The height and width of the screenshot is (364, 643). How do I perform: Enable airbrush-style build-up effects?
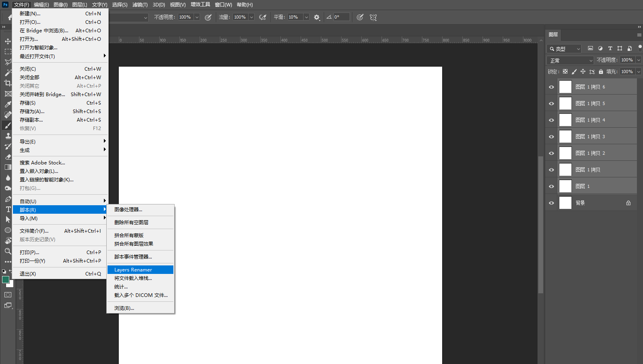point(263,17)
